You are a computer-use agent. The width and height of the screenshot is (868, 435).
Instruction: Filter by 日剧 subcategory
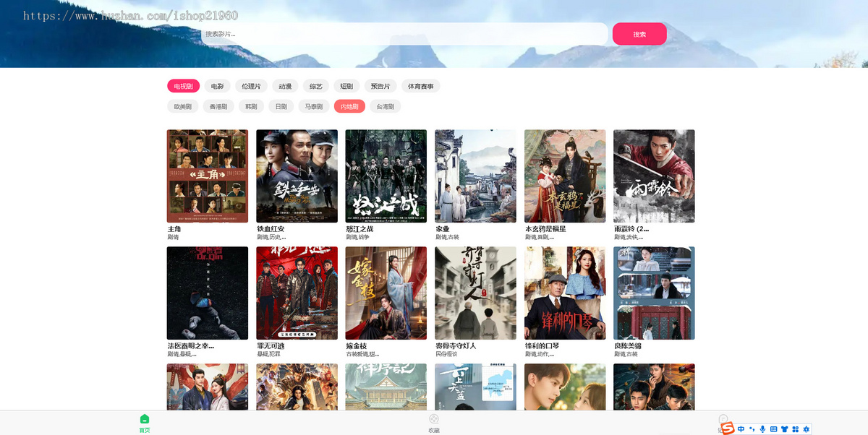pyautogui.click(x=281, y=106)
